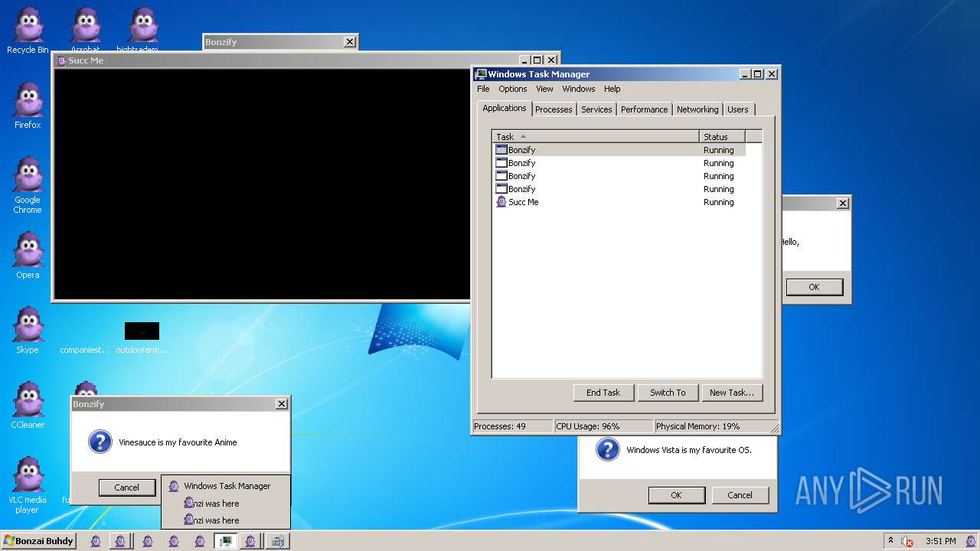
Task: Click the Bonzi icon of Succ Me task
Action: pos(501,202)
